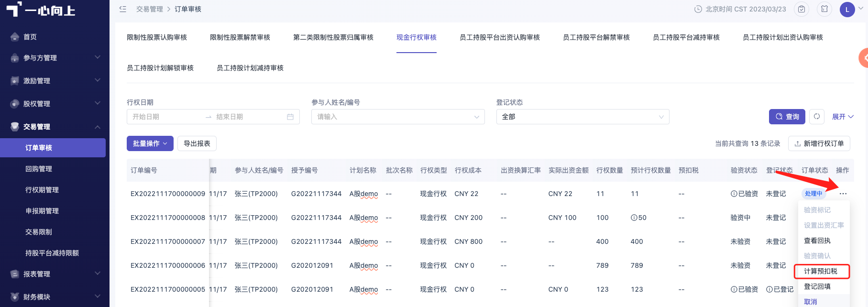
Task: Click the 交易管理 sidebar icon
Action: click(x=15, y=127)
